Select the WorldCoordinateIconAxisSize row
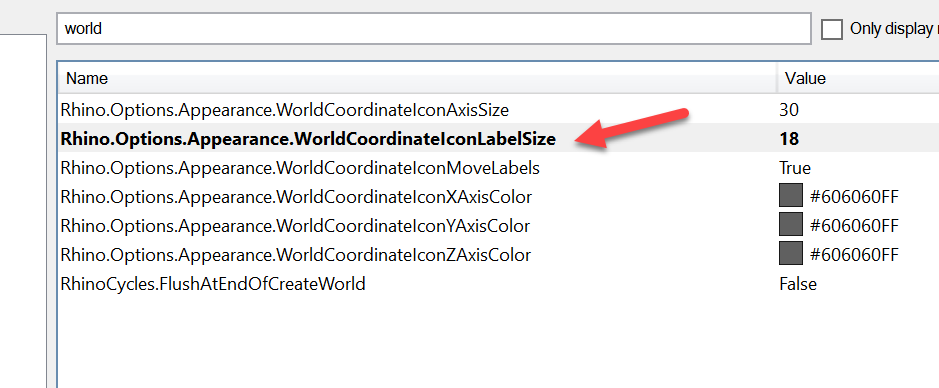The width and height of the screenshot is (939, 388). [498, 110]
